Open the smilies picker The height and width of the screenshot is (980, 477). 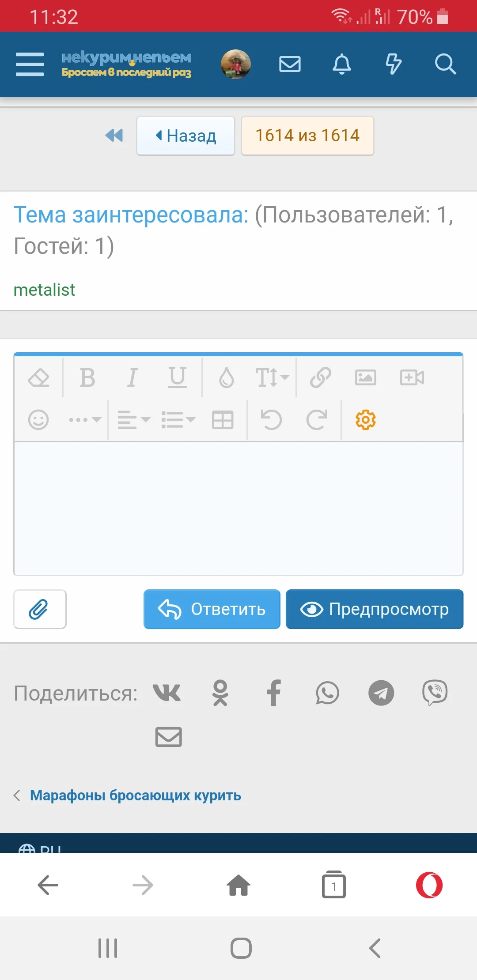(x=38, y=419)
